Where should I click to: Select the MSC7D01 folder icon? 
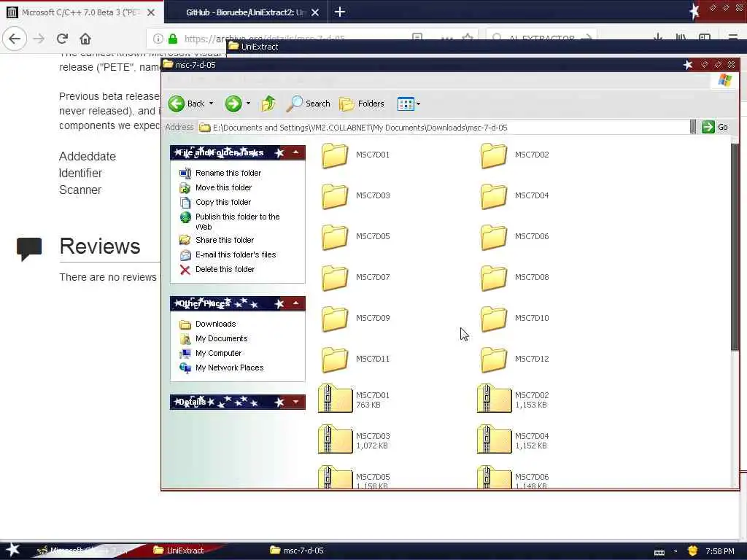click(x=335, y=155)
